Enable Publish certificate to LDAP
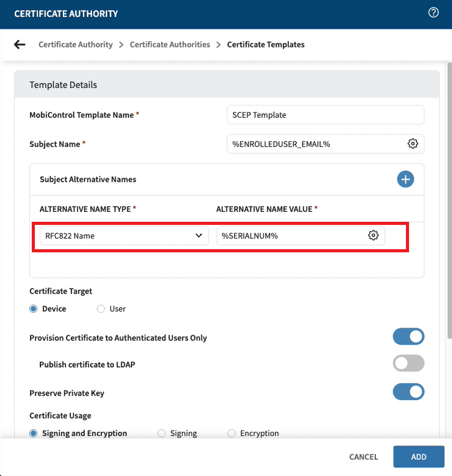 coord(408,364)
